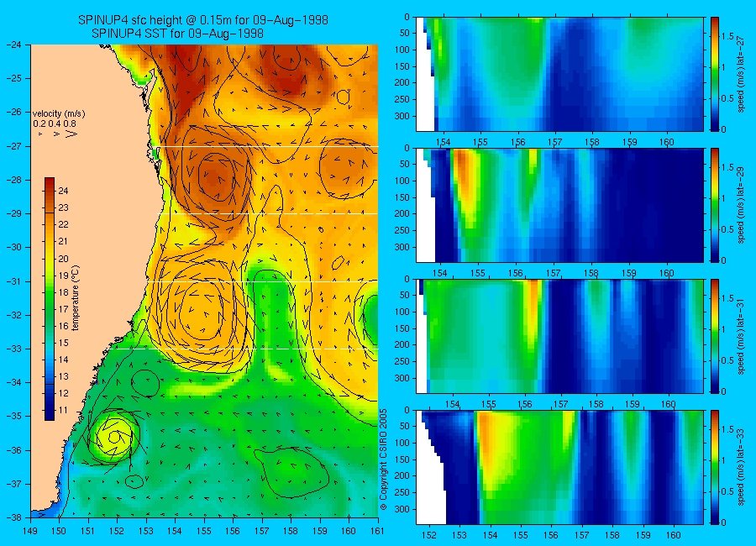Image resolution: width=756 pixels, height=546 pixels.
Task: Click the 'SPINUP4 SST for 09-Aug-1998' subtitle
Action: [177, 34]
